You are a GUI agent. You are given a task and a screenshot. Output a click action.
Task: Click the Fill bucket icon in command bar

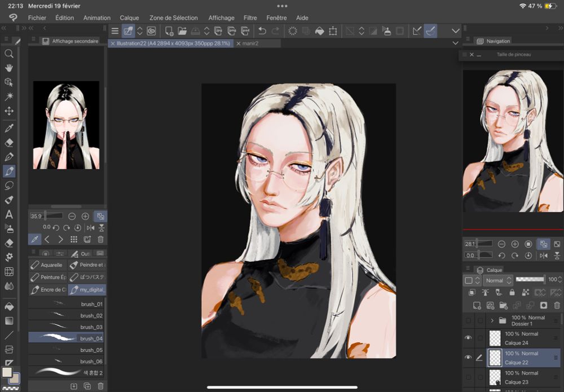[x=319, y=31]
